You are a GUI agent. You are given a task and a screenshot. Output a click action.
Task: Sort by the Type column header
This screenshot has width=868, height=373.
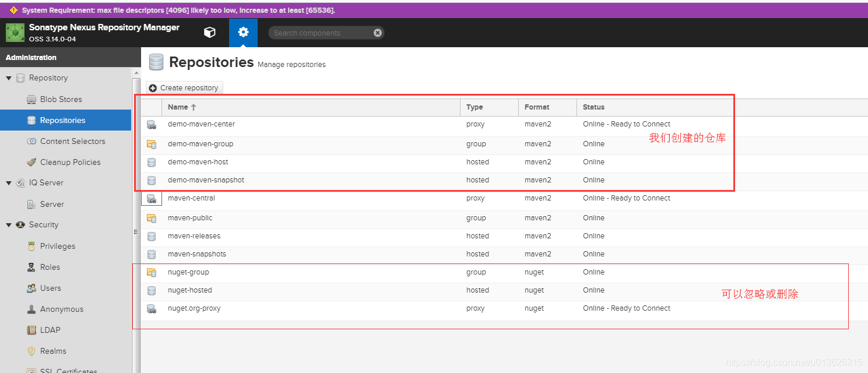pos(489,107)
